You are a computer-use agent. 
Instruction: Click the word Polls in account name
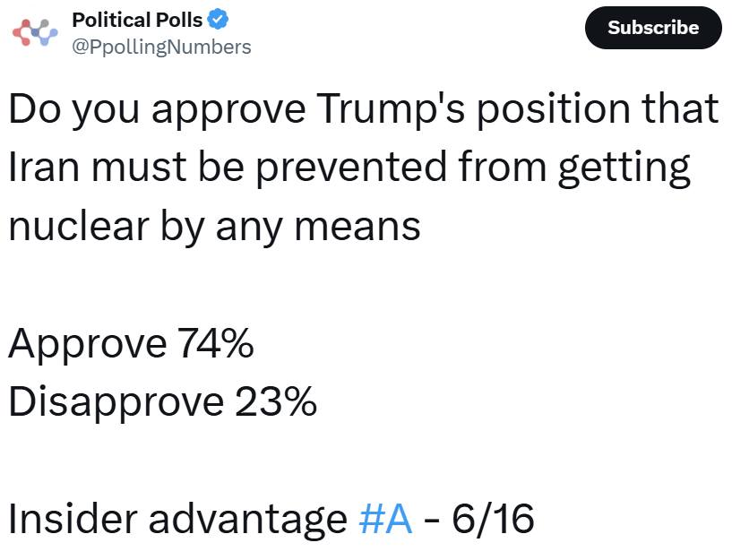179,20
